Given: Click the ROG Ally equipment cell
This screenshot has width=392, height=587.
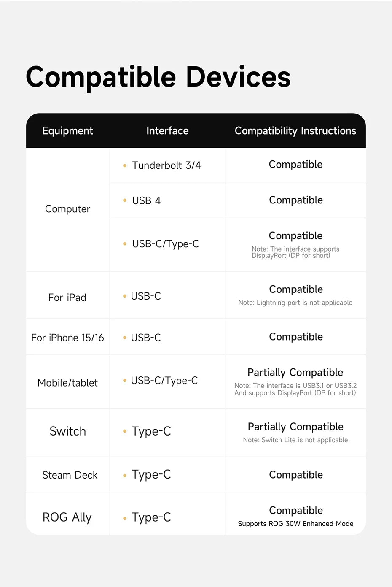Looking at the screenshot, I should click(x=67, y=517).
